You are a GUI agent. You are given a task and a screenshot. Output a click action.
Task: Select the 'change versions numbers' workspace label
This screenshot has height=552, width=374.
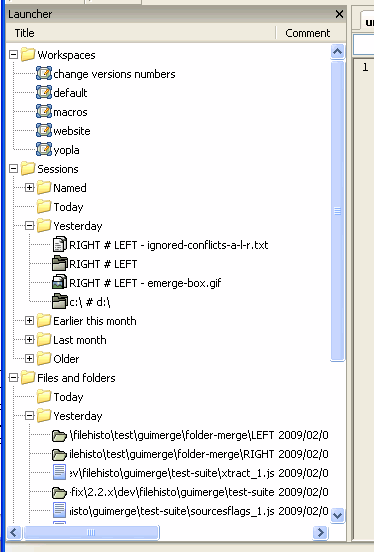coord(114,74)
